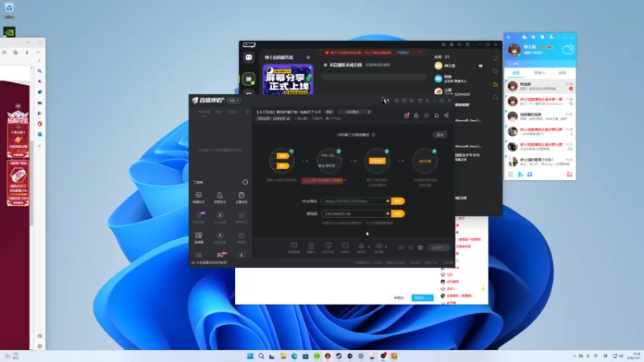644x362 pixels.
Task: Add a sidebar app with plus icon in Edge
Action: 39,146
